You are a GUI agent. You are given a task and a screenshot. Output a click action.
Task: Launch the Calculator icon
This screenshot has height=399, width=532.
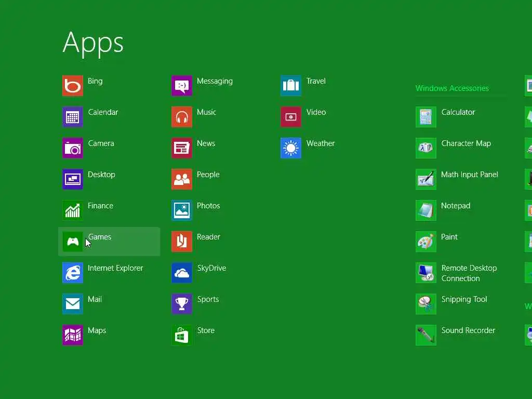[426, 117]
